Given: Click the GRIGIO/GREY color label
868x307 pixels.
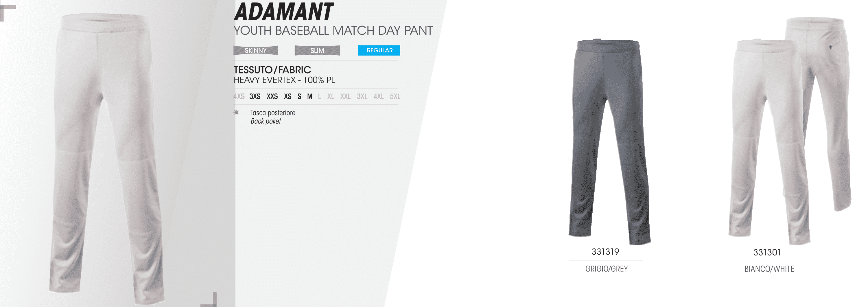Looking at the screenshot, I should 607,269.
